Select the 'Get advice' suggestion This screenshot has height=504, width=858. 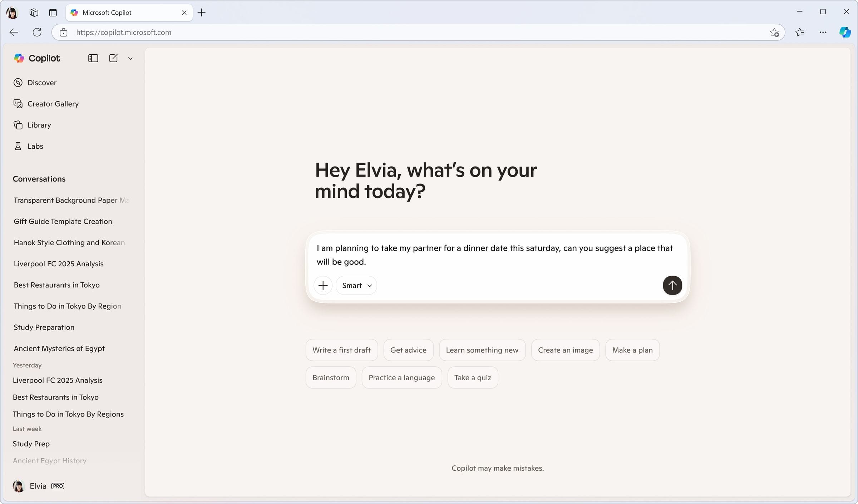tap(408, 350)
